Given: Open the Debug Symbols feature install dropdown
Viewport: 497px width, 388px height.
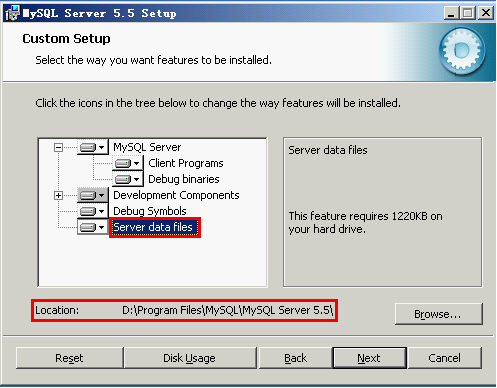Looking at the screenshot, I should 93,211.
